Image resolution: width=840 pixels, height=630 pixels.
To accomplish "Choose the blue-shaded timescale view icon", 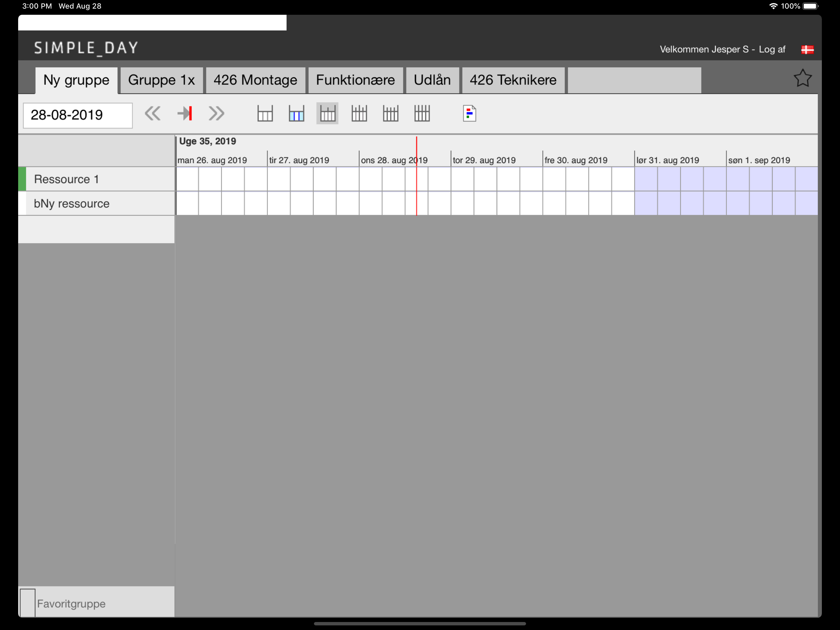I will coord(296,114).
